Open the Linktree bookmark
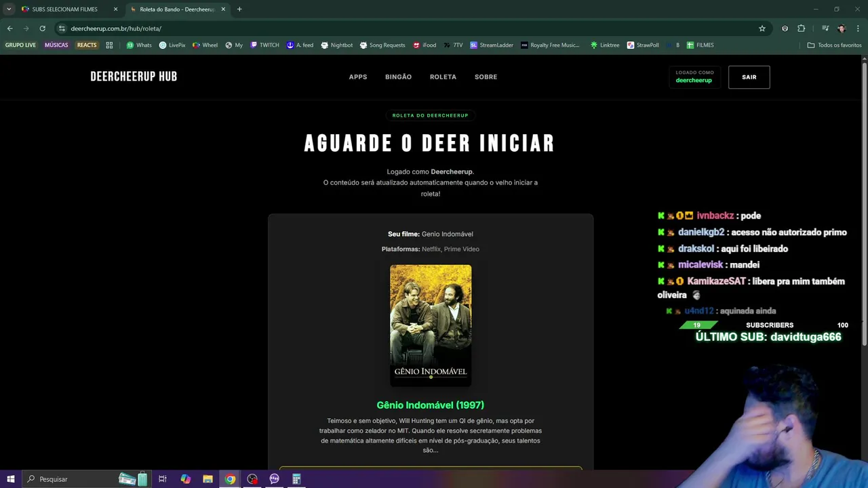The height and width of the screenshot is (488, 868). pyautogui.click(x=605, y=45)
